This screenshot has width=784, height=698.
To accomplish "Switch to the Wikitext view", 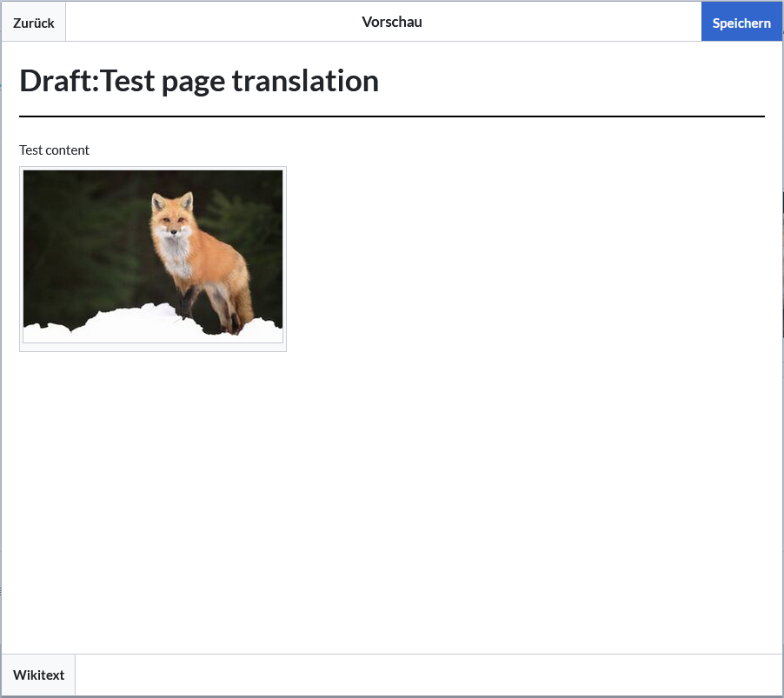I will tap(39, 675).
